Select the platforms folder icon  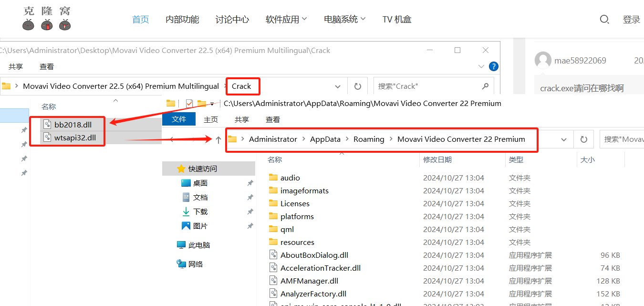pos(273,216)
